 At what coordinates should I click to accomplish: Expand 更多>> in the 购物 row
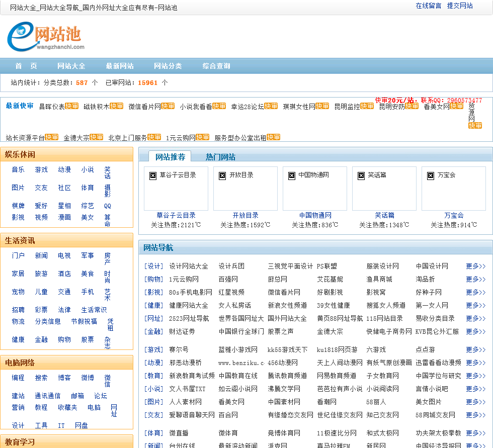(476, 279)
